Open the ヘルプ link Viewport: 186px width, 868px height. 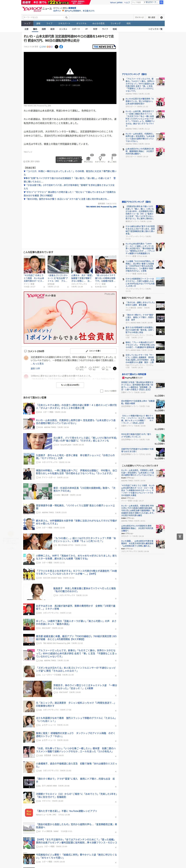pos(127,2)
